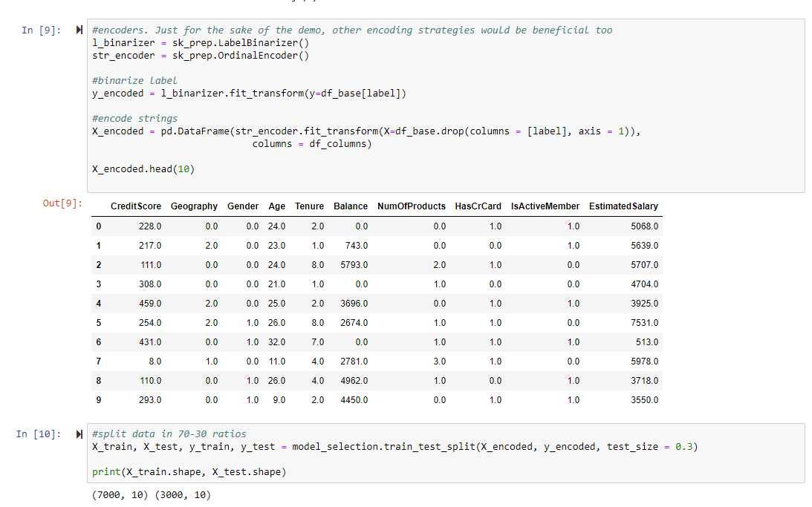Place cursor on the X_encoded.head(10) line
Screen dimensions: 812x507
[x=143, y=169]
